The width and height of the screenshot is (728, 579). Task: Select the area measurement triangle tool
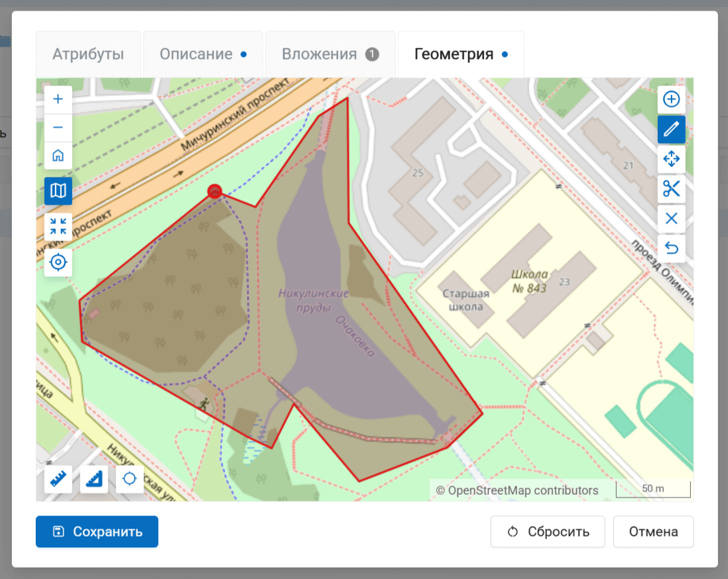click(94, 478)
